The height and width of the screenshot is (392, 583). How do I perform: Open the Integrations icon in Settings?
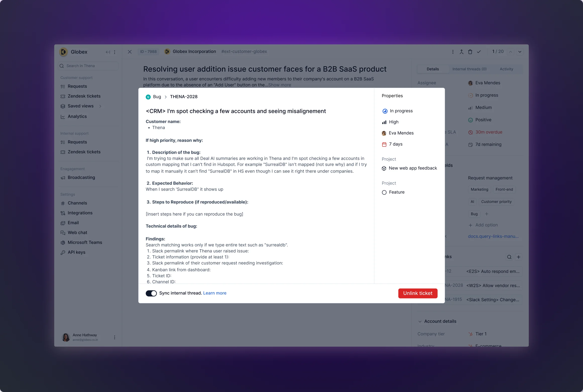tap(63, 213)
